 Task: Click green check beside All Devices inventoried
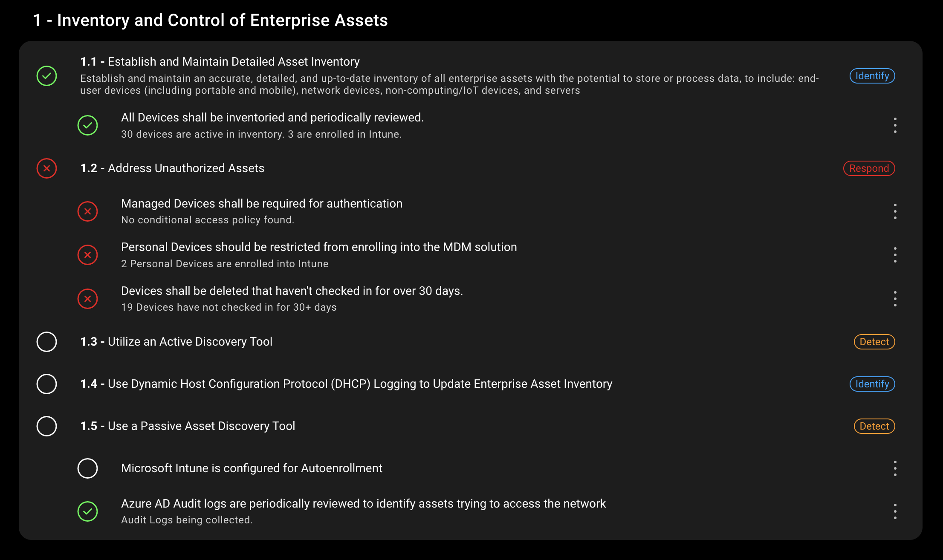pos(87,125)
